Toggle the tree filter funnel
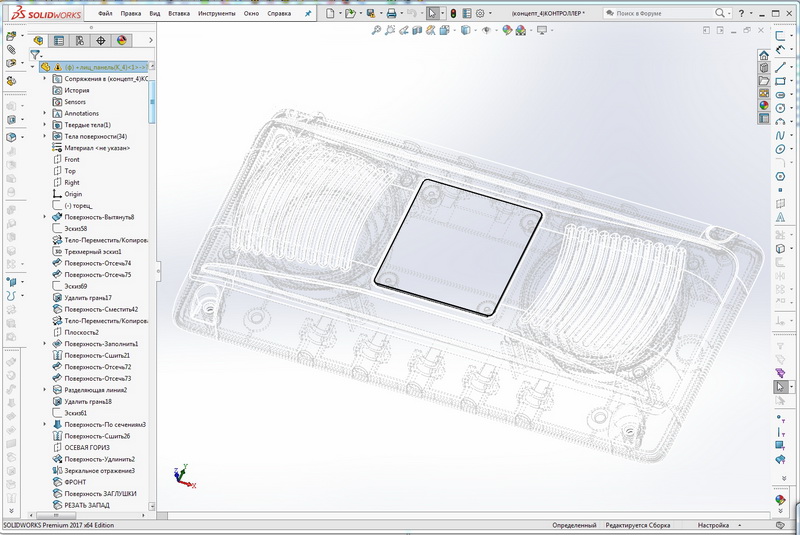Image resolution: width=800 pixels, height=535 pixels. click(x=35, y=55)
